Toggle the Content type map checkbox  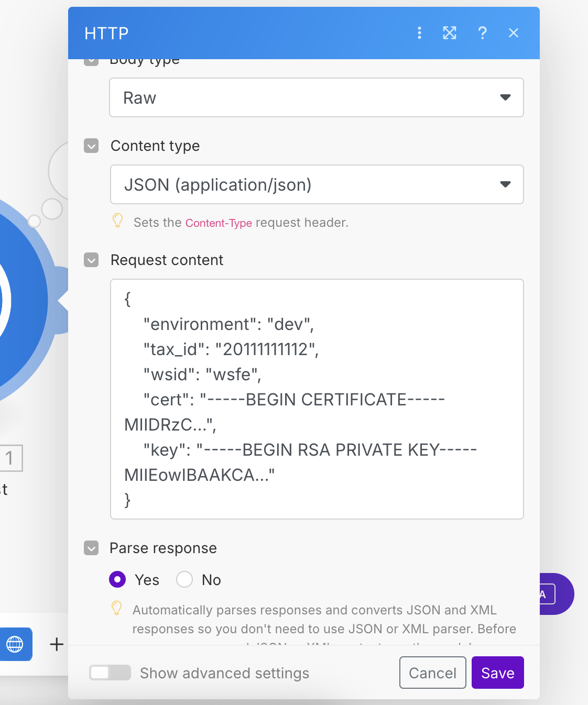(91, 146)
